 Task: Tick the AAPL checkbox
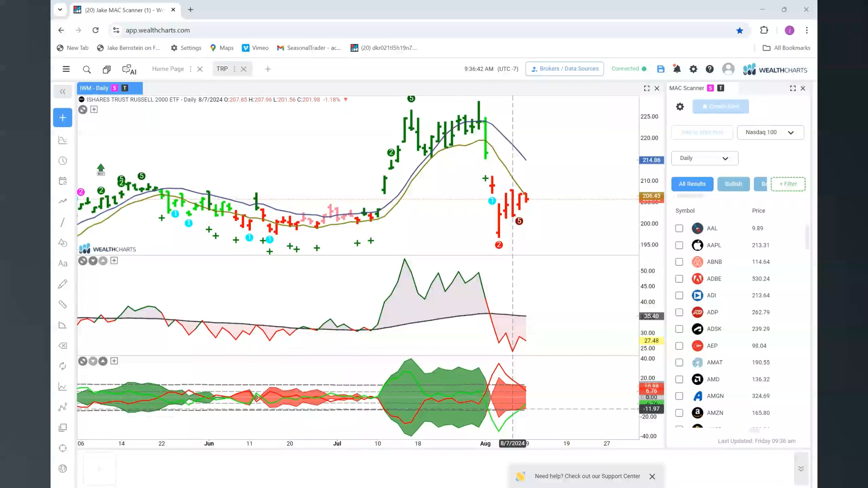[x=679, y=245]
